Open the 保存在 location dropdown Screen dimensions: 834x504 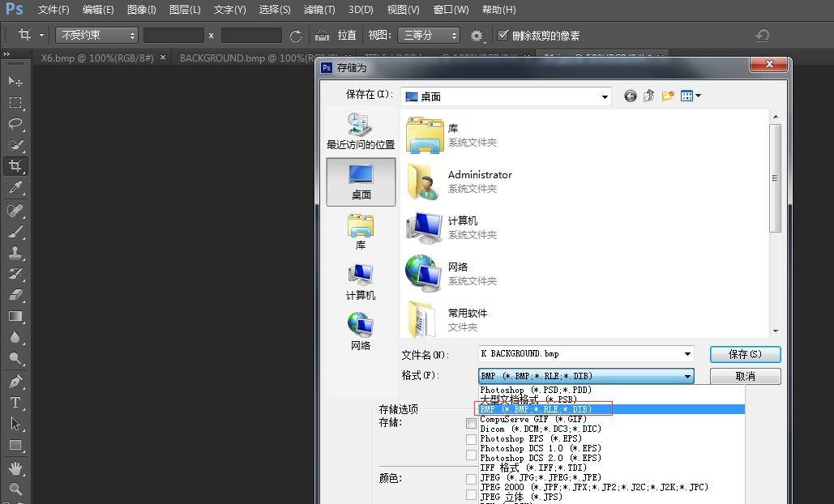point(605,96)
